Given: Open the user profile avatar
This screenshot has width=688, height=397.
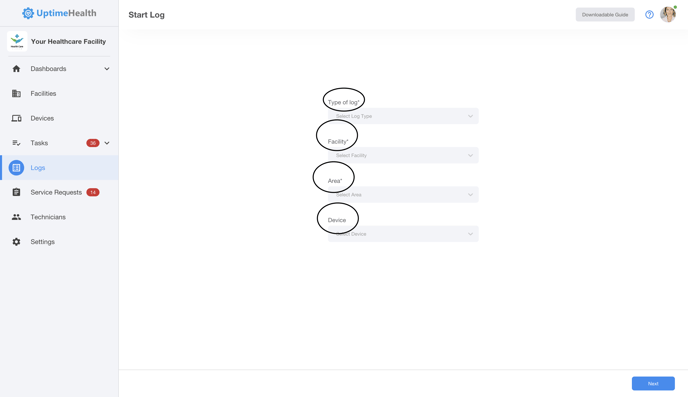Looking at the screenshot, I should (668, 14).
